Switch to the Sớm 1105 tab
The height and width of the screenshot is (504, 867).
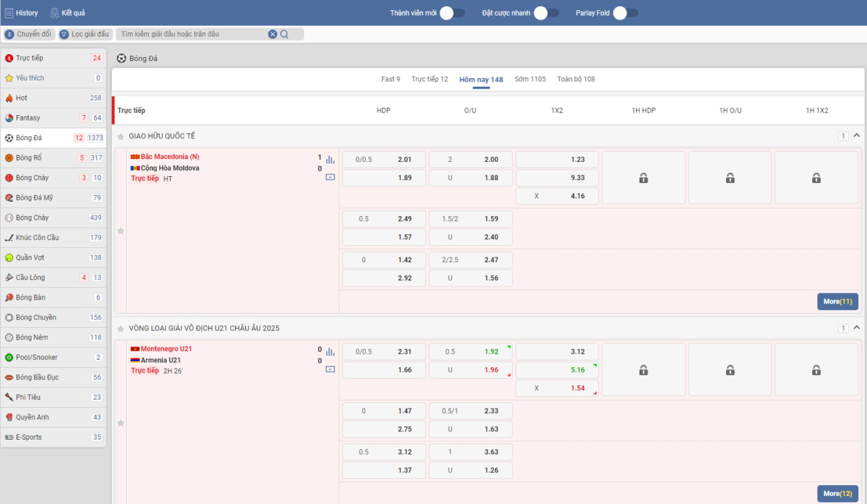[x=530, y=79]
